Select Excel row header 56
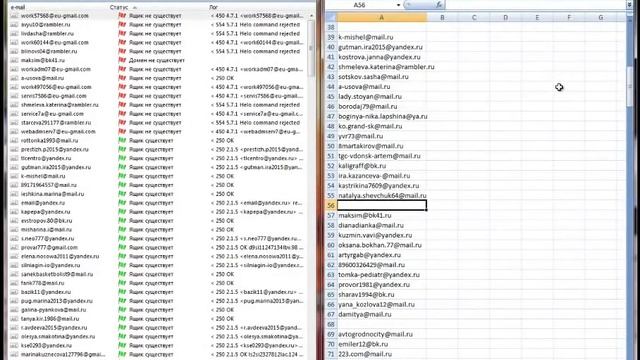640x360 pixels. 331,205
